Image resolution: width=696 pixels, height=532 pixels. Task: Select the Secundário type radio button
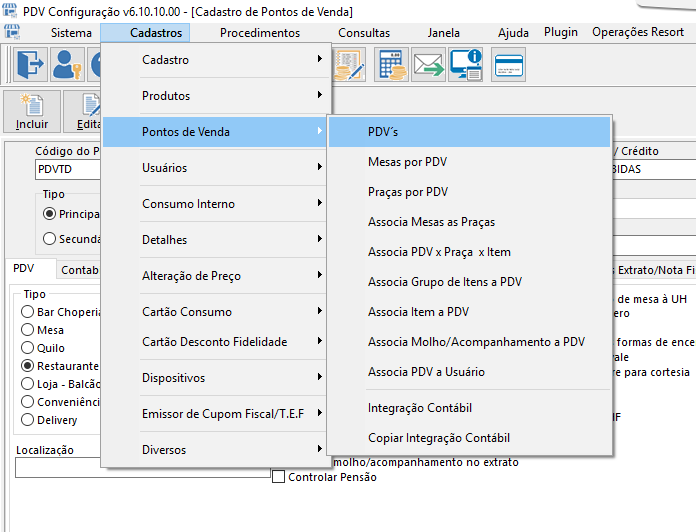pyautogui.click(x=49, y=239)
